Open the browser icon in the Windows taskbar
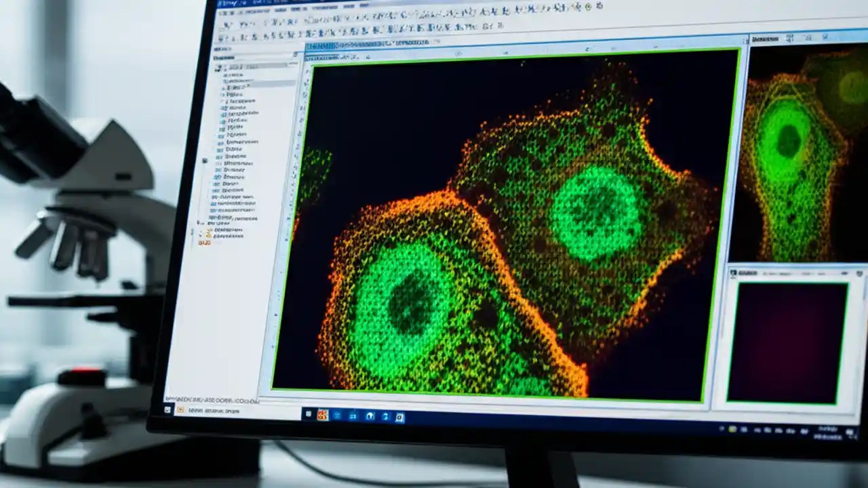Image resolution: width=868 pixels, height=488 pixels. coord(370,416)
